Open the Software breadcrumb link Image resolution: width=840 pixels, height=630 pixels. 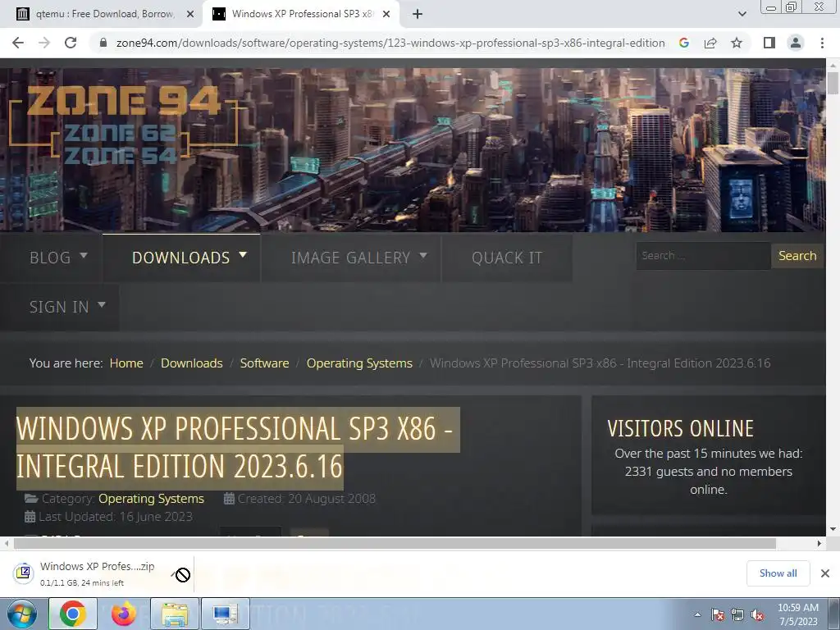[x=265, y=363]
